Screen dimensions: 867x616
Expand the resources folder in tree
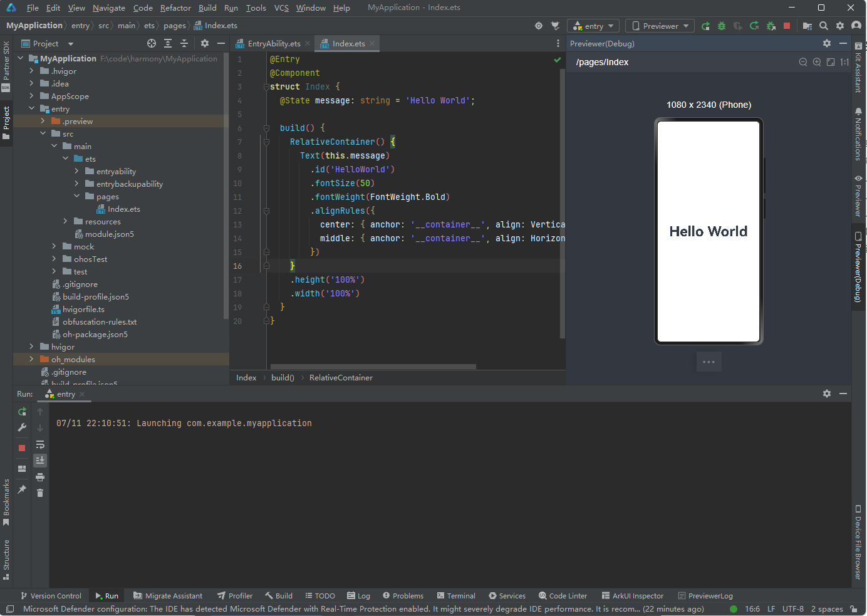tap(66, 221)
